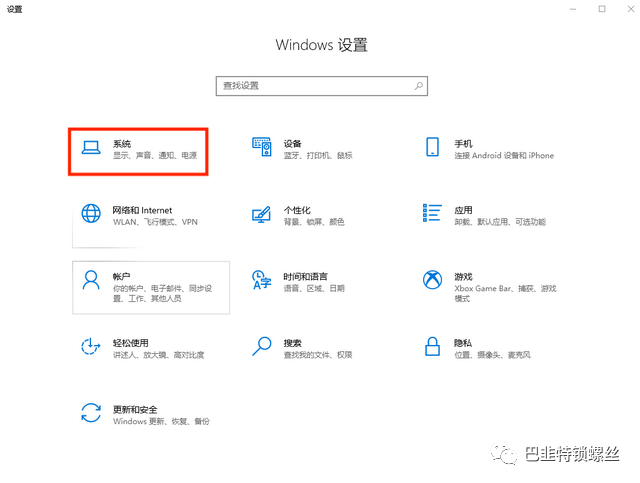Open the 设备 keyboard and speaker icon
The image size is (640, 483).
click(262, 147)
